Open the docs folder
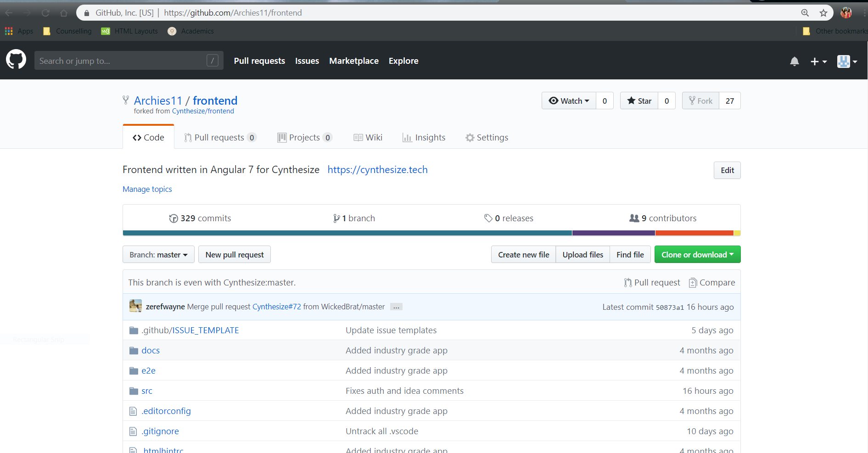 [x=151, y=350]
